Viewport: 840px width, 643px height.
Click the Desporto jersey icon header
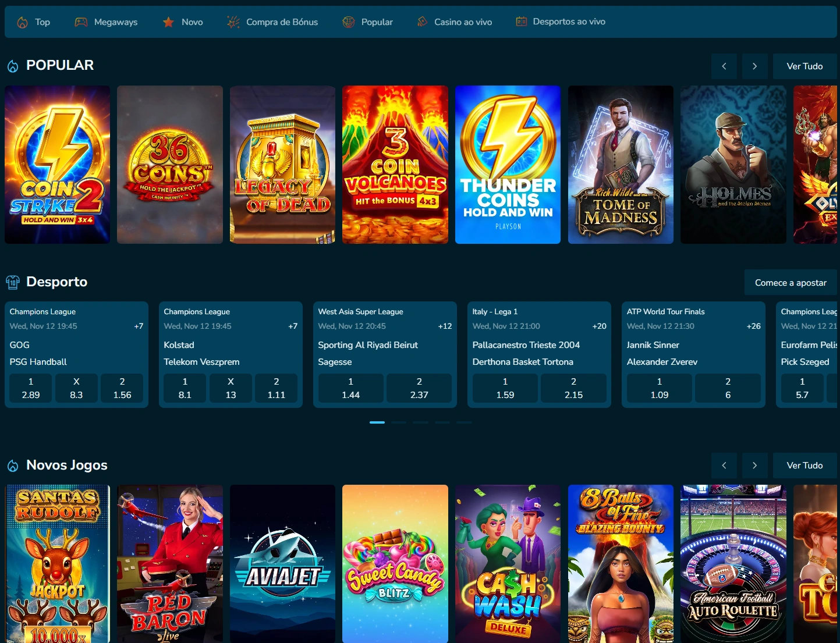(x=13, y=282)
